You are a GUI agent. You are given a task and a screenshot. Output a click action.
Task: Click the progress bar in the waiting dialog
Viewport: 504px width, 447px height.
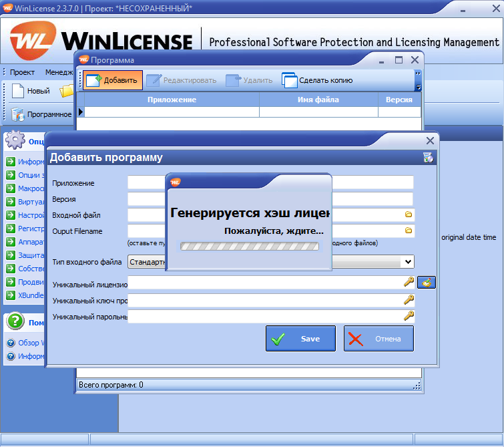pyautogui.click(x=248, y=246)
